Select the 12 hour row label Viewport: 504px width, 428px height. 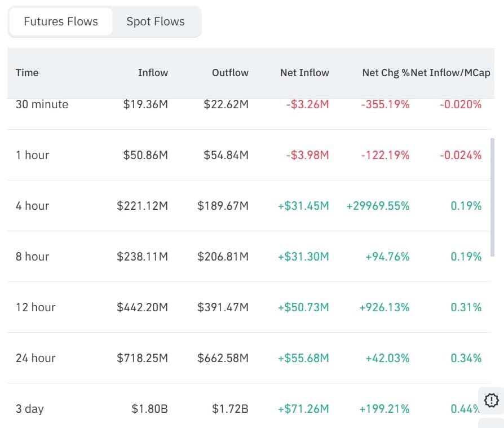tap(36, 307)
